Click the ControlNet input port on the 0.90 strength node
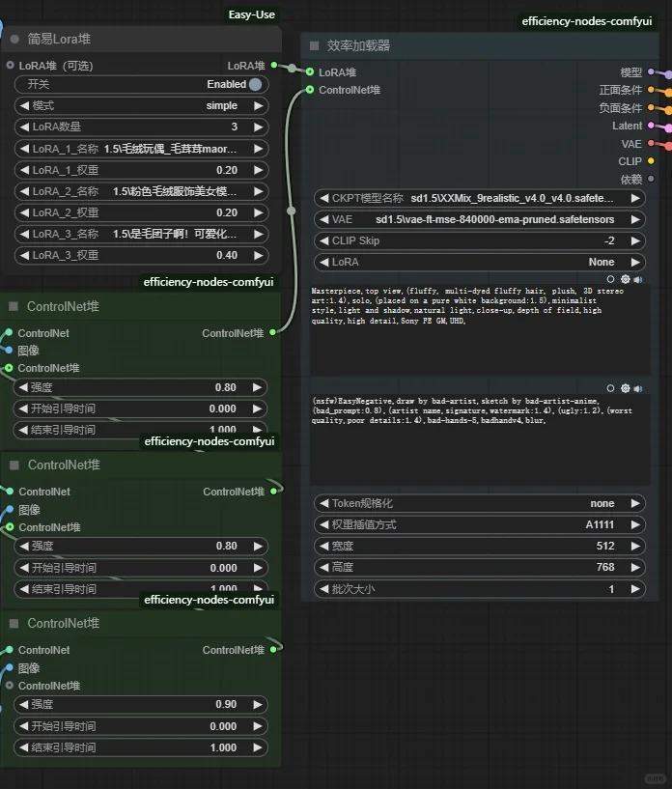This screenshot has width=672, height=789. [x=9, y=649]
